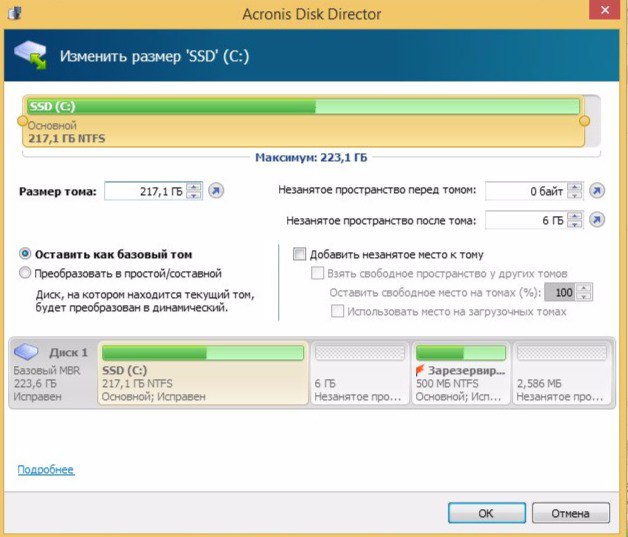
Task: Click 'Максимум: 223,1 ГБ' text
Action: 311,157
